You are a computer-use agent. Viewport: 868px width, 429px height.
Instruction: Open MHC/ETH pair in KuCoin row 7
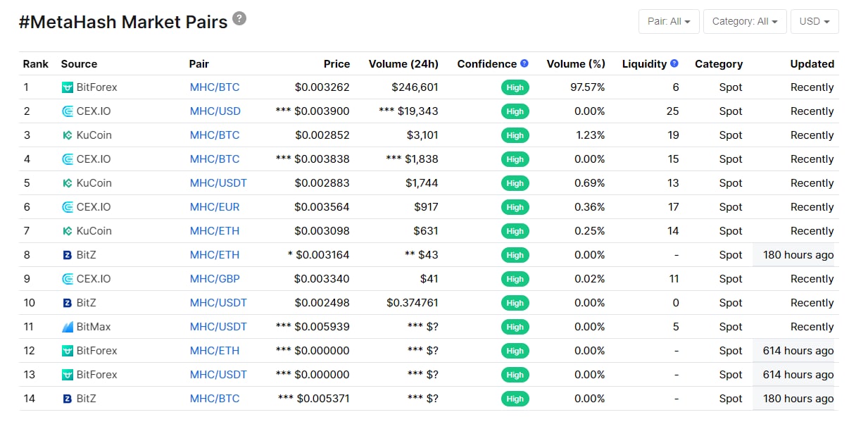click(x=215, y=231)
